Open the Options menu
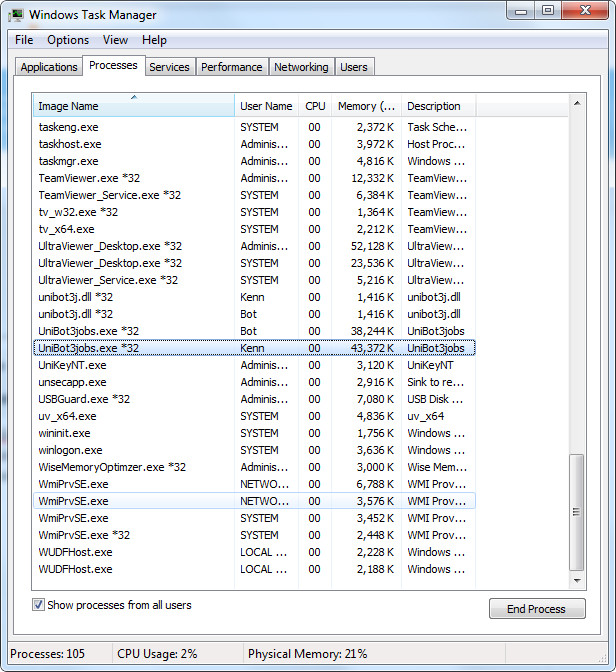The height and width of the screenshot is (672, 616). [68, 40]
